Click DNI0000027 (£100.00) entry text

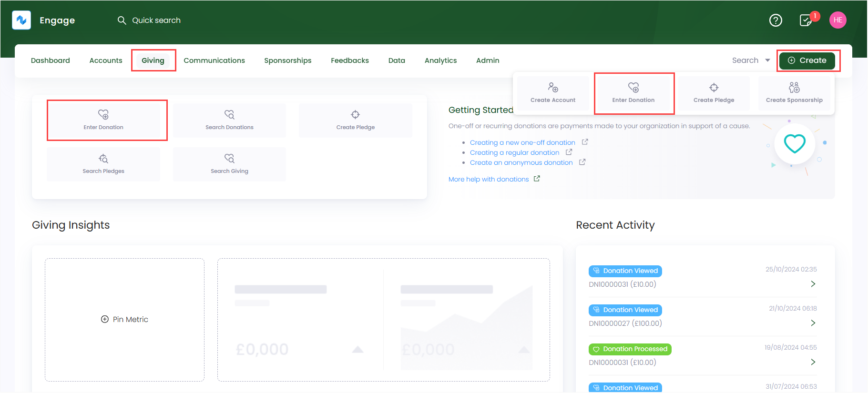(x=625, y=323)
